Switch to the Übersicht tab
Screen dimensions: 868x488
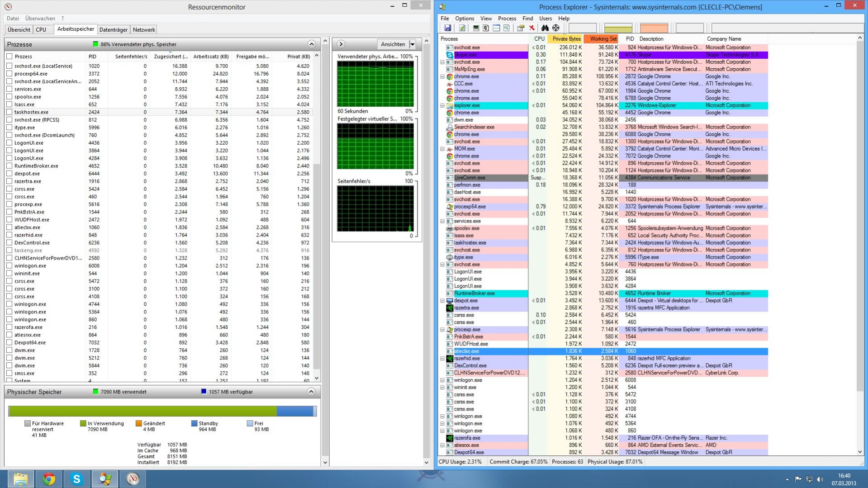19,30
